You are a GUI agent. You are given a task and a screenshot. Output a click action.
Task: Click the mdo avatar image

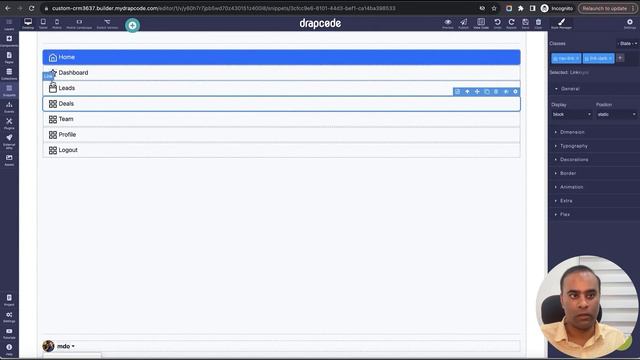[x=49, y=346]
